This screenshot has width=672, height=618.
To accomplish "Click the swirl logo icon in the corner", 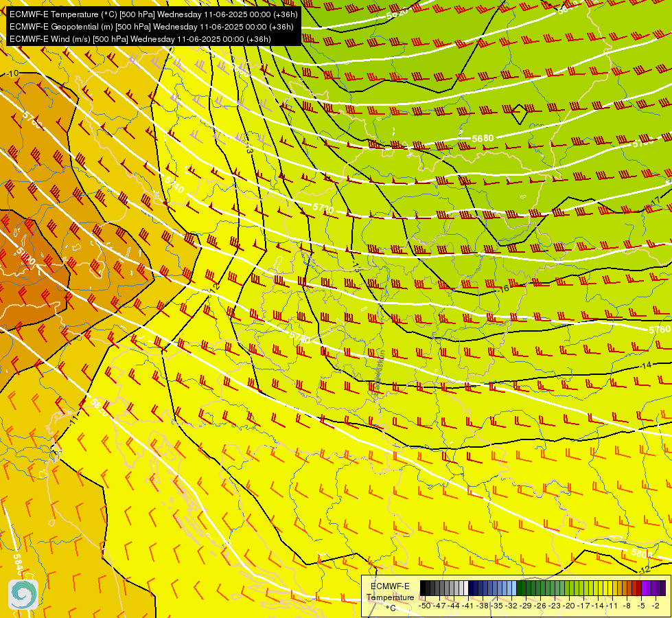I will coord(23,595).
